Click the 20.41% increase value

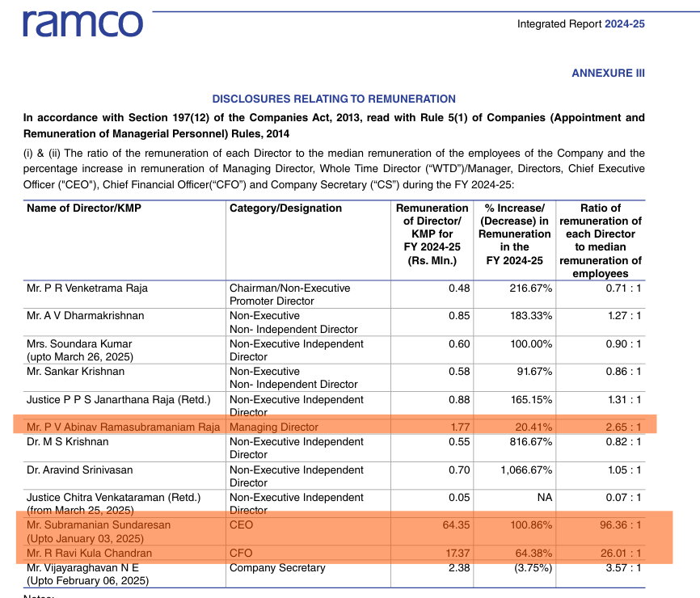[x=533, y=427]
